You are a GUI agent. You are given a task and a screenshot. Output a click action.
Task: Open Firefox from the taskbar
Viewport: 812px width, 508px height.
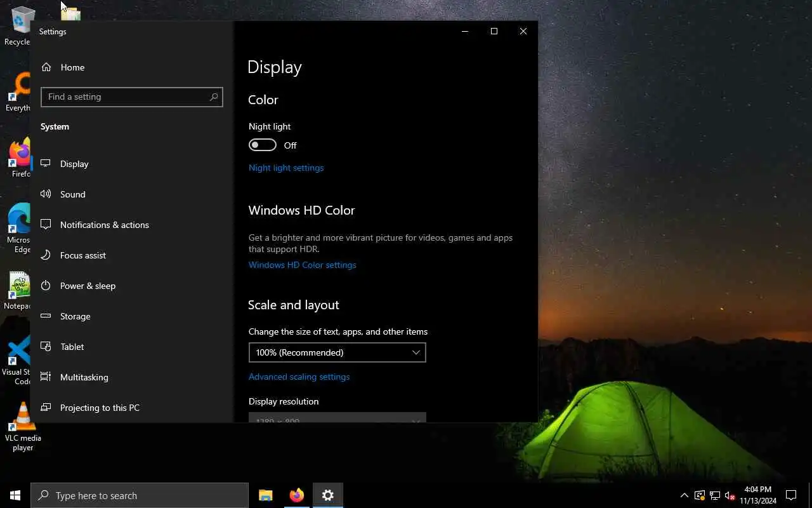296,495
